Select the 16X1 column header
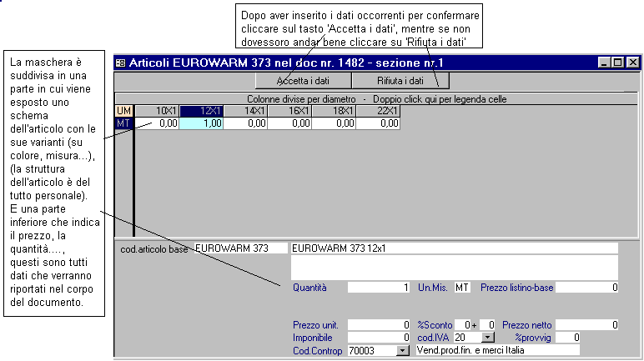 coord(290,111)
